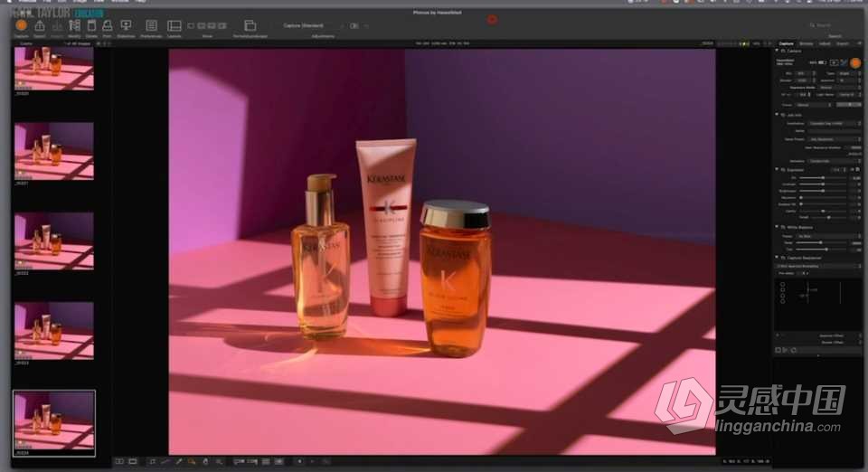The width and height of the screenshot is (868, 472).
Task: Click the Export toolbar icon
Action: pyautogui.click(x=39, y=25)
